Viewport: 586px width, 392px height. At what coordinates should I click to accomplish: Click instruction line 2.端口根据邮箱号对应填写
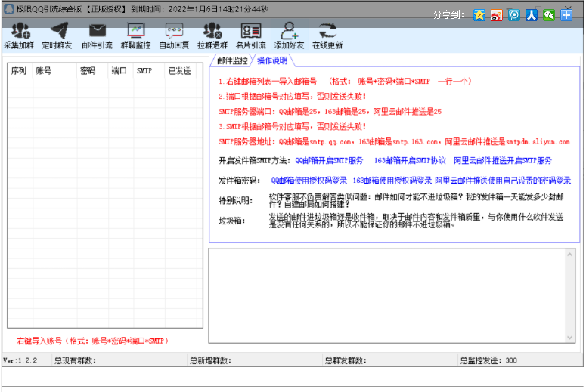(x=293, y=97)
